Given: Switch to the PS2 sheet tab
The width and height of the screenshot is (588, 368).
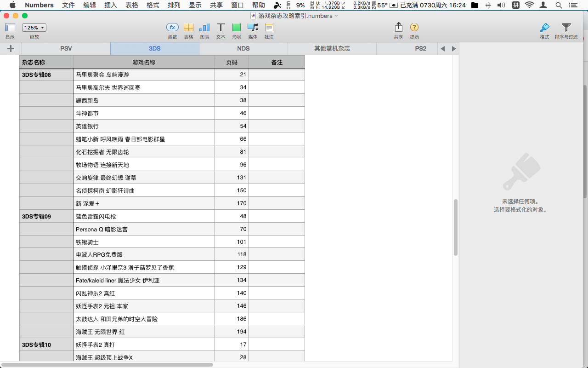Looking at the screenshot, I should pos(421,48).
